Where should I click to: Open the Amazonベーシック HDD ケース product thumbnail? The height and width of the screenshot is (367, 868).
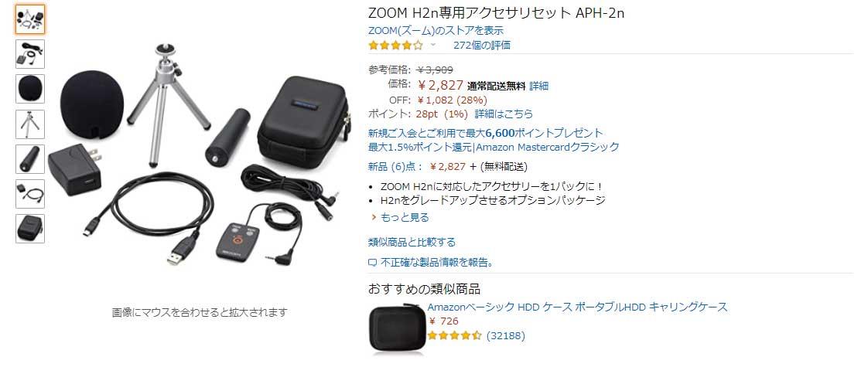(397, 328)
